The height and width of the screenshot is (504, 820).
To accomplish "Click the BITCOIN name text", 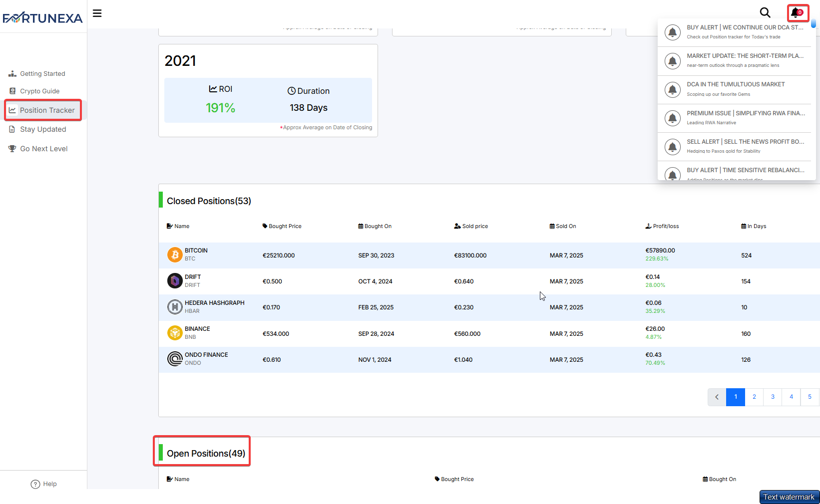I will [196, 251].
